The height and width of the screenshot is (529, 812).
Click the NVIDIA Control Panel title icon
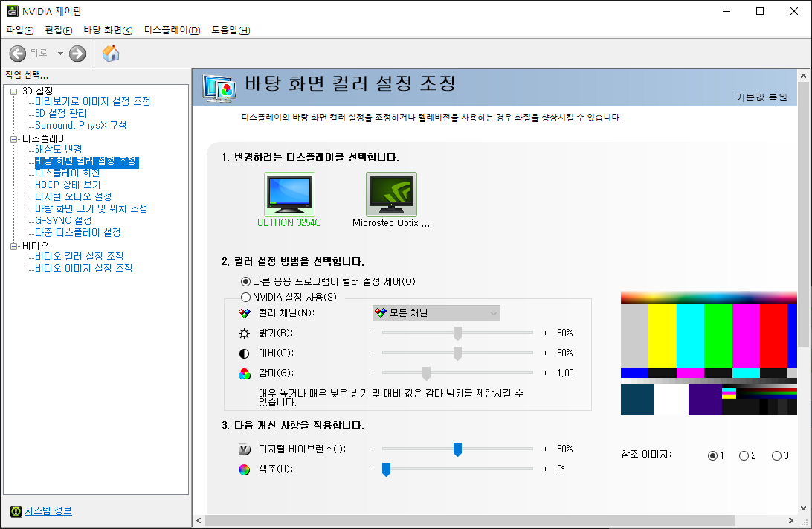coord(13,11)
